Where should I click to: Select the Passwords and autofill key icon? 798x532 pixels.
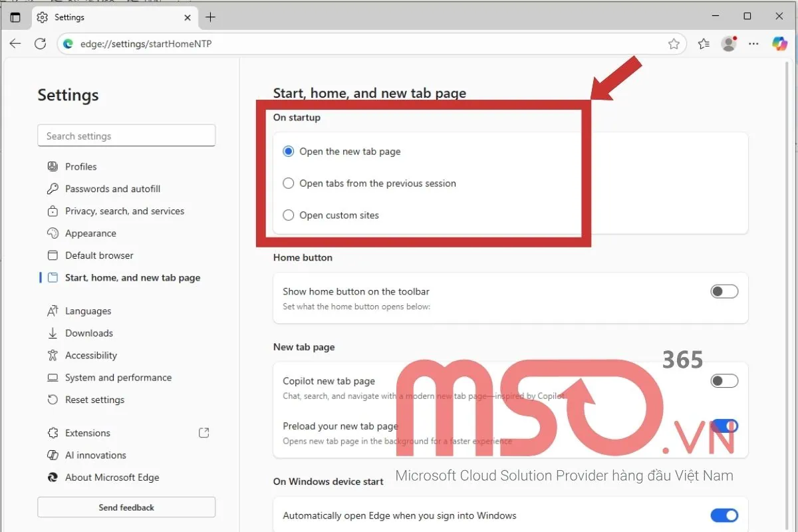point(53,189)
